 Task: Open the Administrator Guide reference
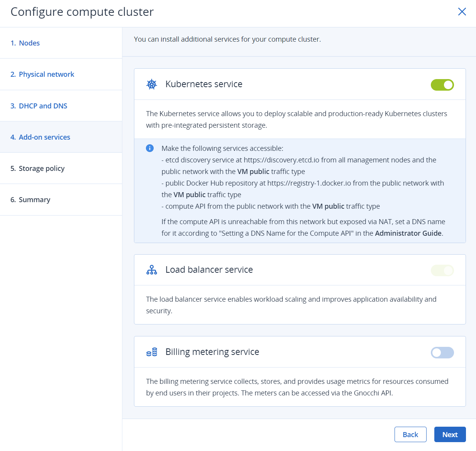tap(408, 233)
